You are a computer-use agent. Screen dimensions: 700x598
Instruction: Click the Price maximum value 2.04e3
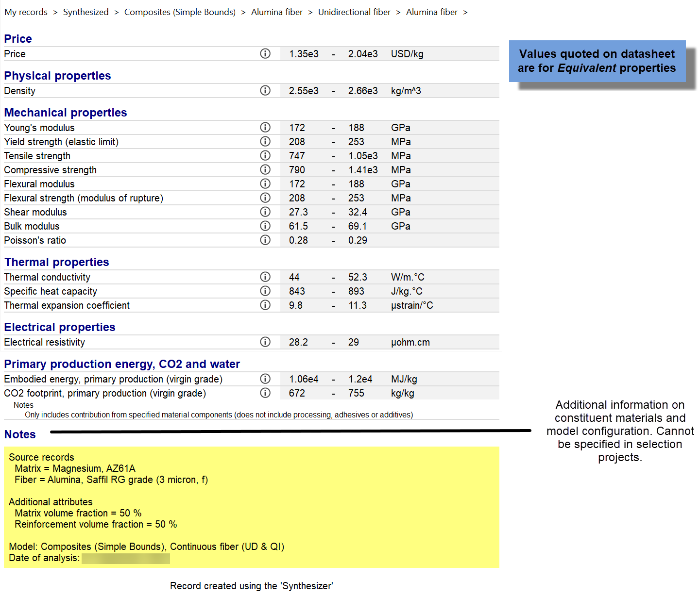363,54
